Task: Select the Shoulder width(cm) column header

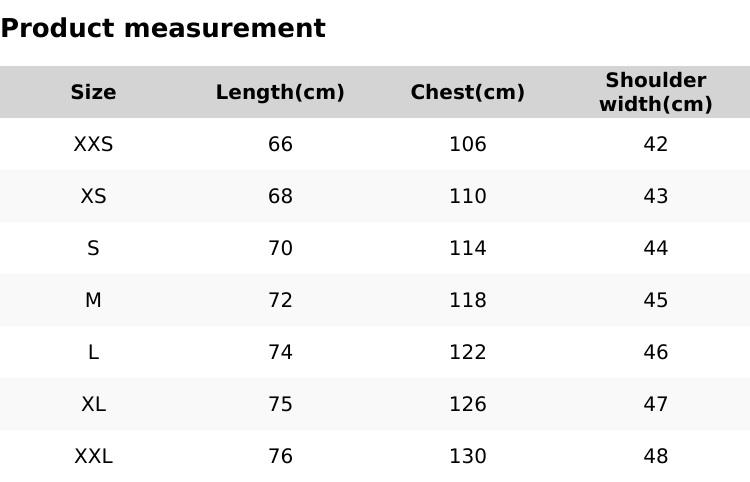Action: click(655, 92)
